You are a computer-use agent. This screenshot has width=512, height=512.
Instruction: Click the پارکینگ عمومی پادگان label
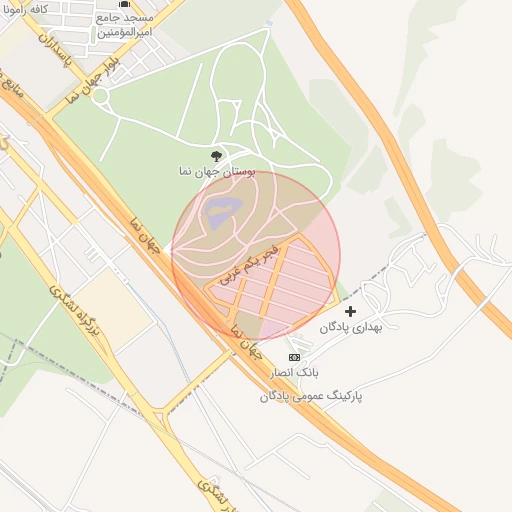click(311, 396)
